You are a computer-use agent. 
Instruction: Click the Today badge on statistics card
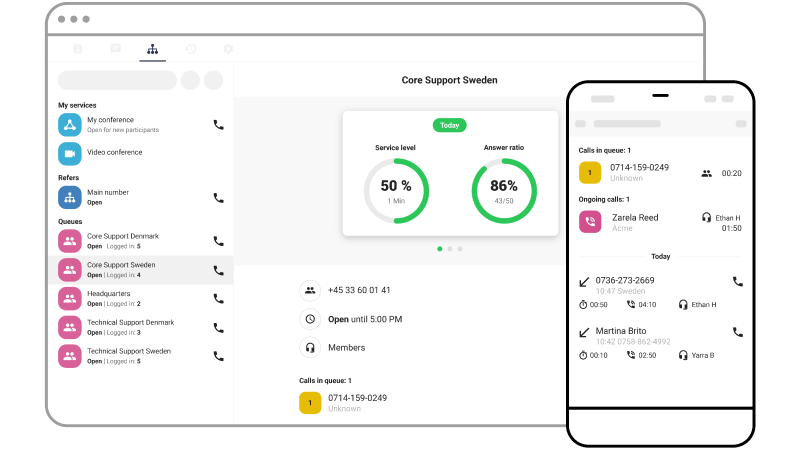pyautogui.click(x=449, y=125)
